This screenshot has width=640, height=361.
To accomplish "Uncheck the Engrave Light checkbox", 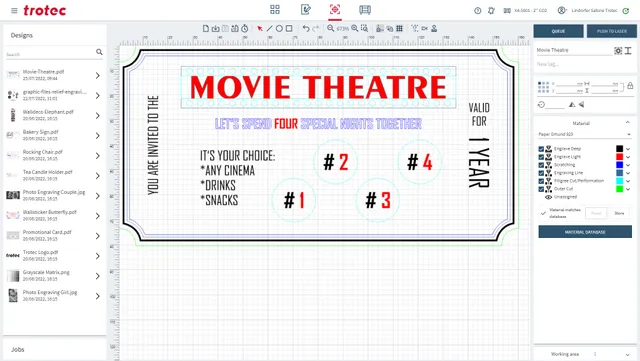I will tap(541, 157).
